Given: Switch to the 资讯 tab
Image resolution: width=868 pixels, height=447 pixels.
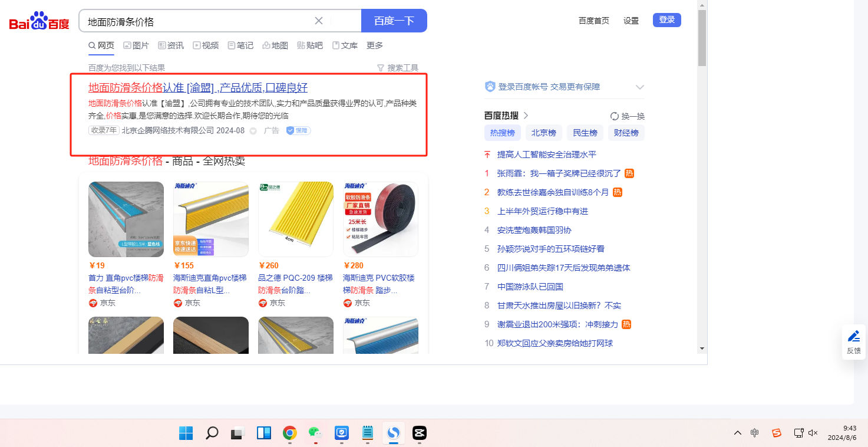Looking at the screenshot, I should click(171, 45).
